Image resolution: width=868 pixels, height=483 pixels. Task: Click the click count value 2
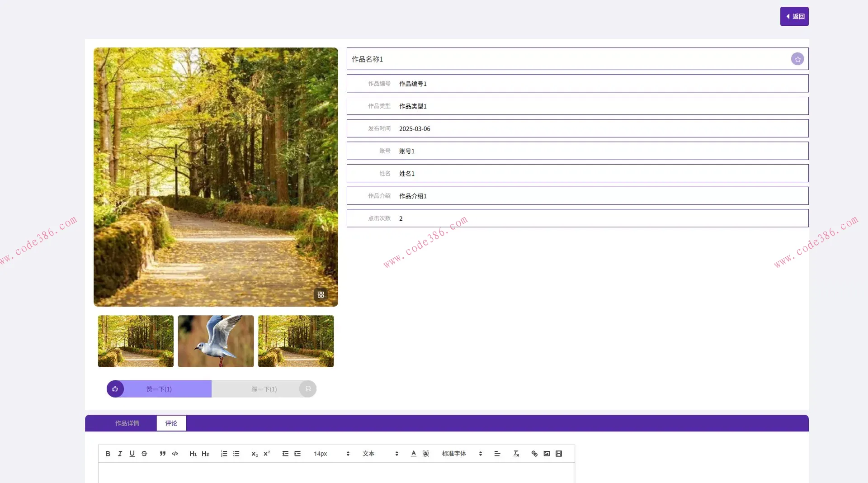click(401, 218)
